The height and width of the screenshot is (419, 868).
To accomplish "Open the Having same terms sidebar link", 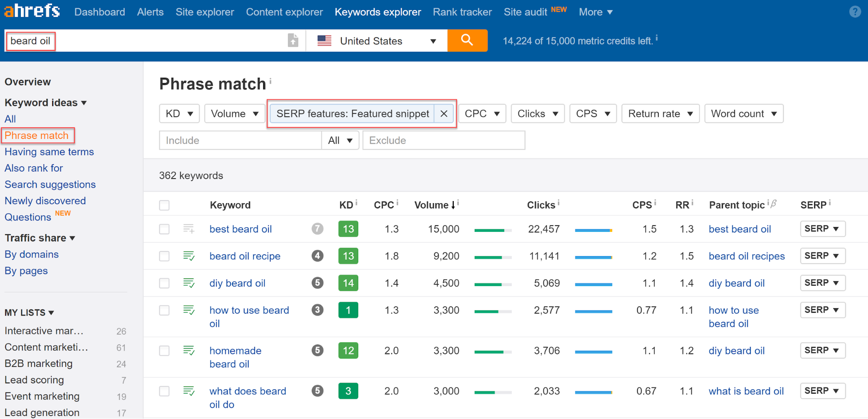I will 49,152.
